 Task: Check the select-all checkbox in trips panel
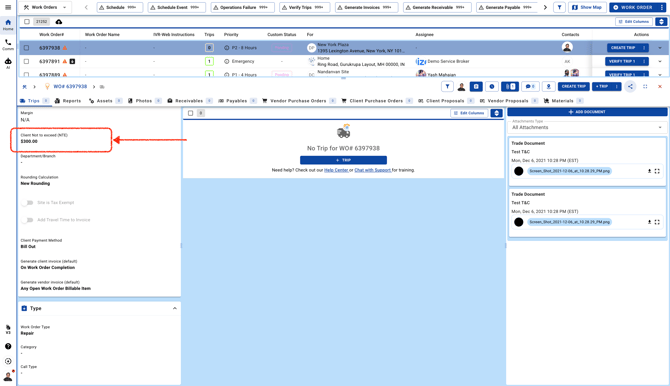pos(191,113)
